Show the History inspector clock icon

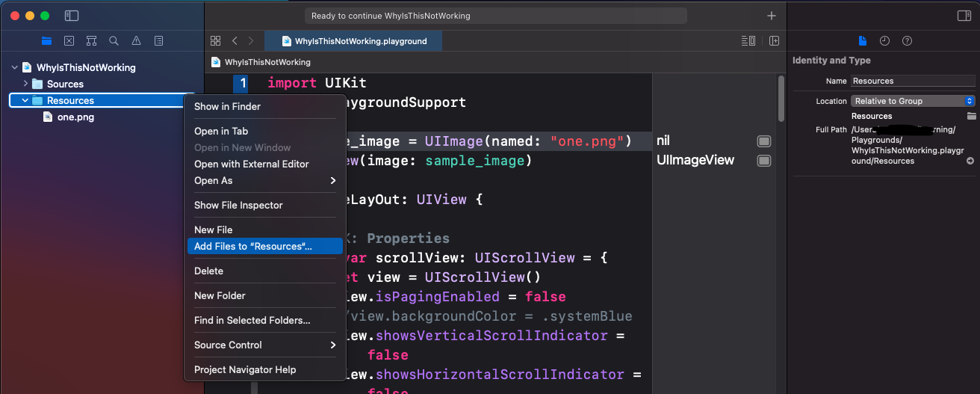(884, 41)
